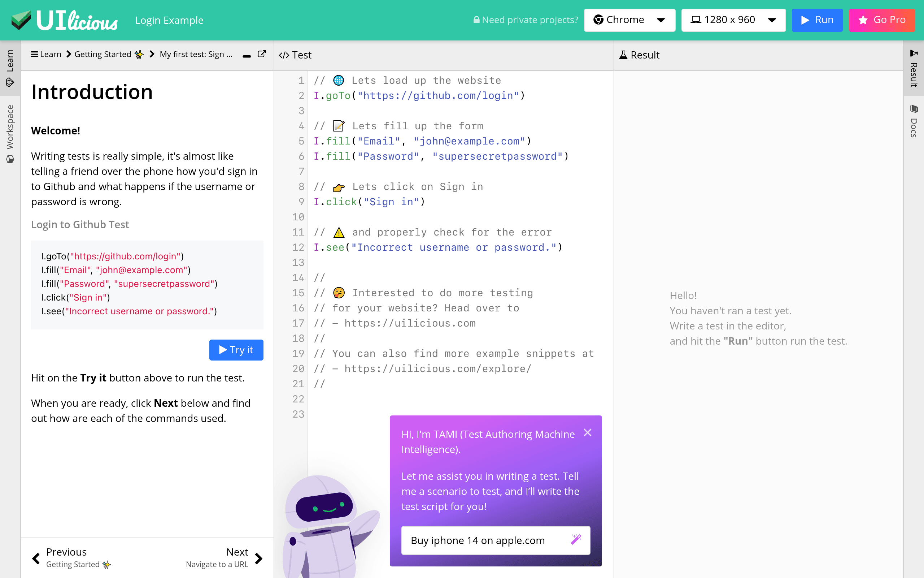924x578 pixels.
Task: Click the UIlicious logo
Action: tap(65, 20)
